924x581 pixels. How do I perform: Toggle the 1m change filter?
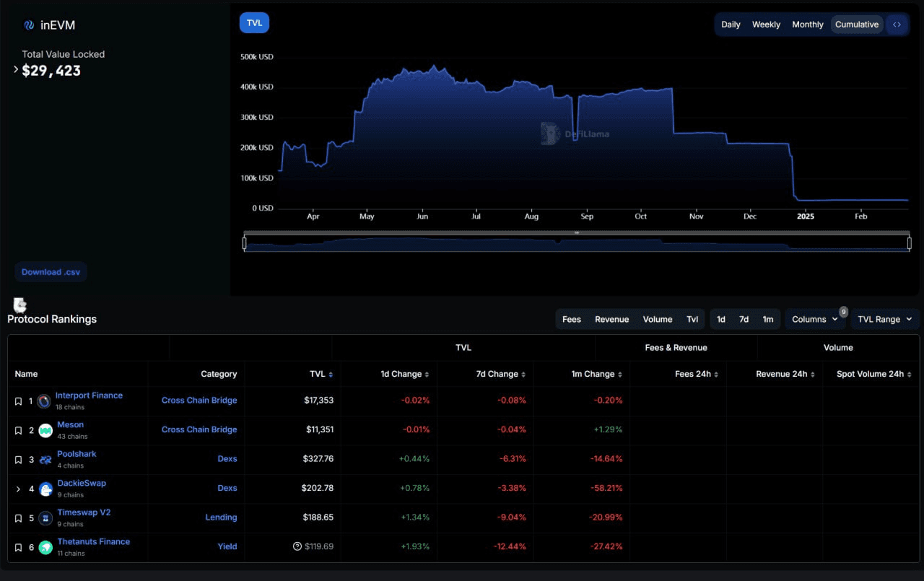pos(768,319)
